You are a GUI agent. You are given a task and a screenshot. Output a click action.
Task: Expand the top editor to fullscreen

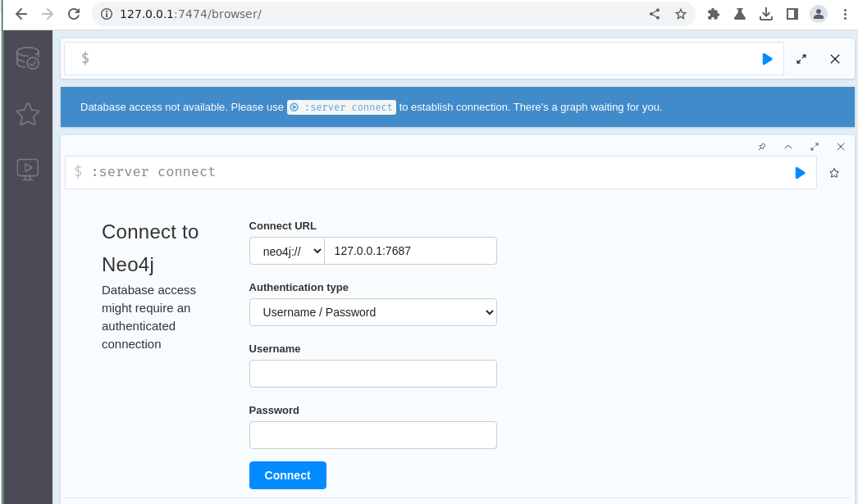pyautogui.click(x=801, y=59)
